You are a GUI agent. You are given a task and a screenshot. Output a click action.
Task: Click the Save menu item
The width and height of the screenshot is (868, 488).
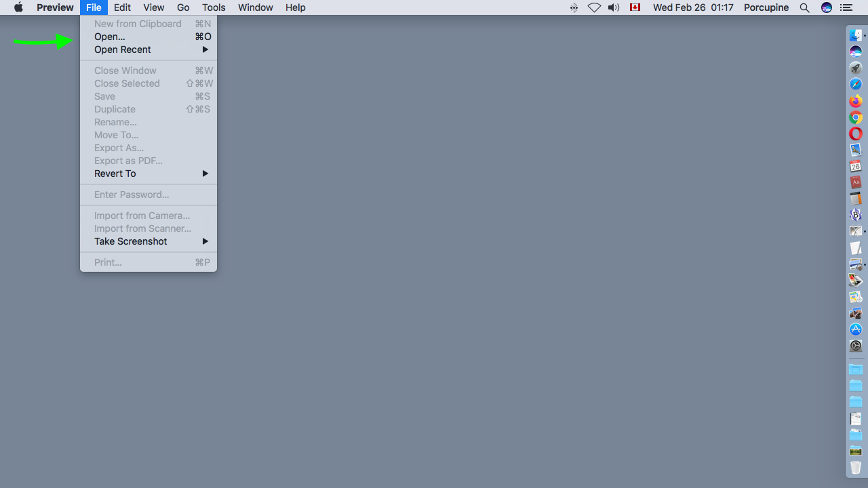click(x=149, y=96)
